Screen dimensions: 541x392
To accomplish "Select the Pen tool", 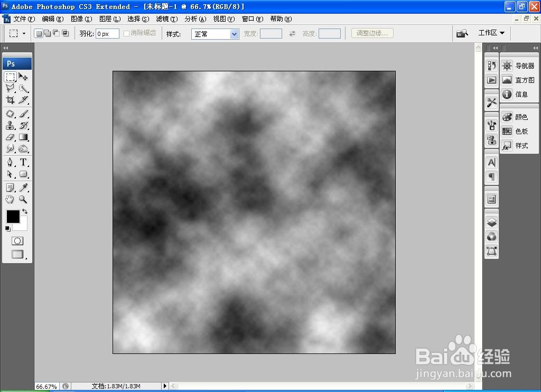I will pos(11,162).
